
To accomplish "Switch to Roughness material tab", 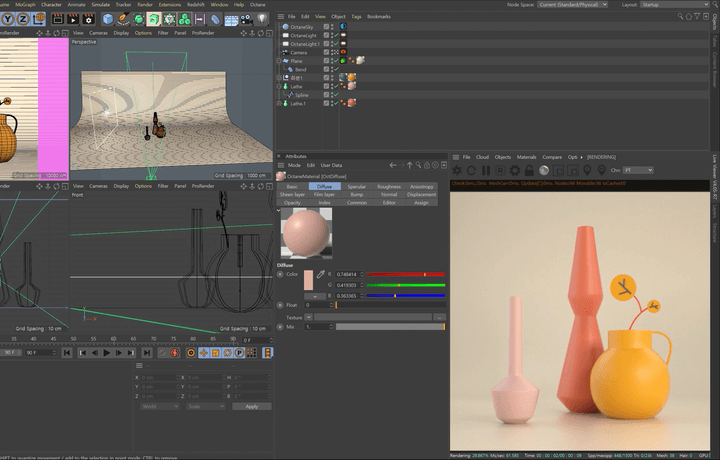I will click(389, 186).
